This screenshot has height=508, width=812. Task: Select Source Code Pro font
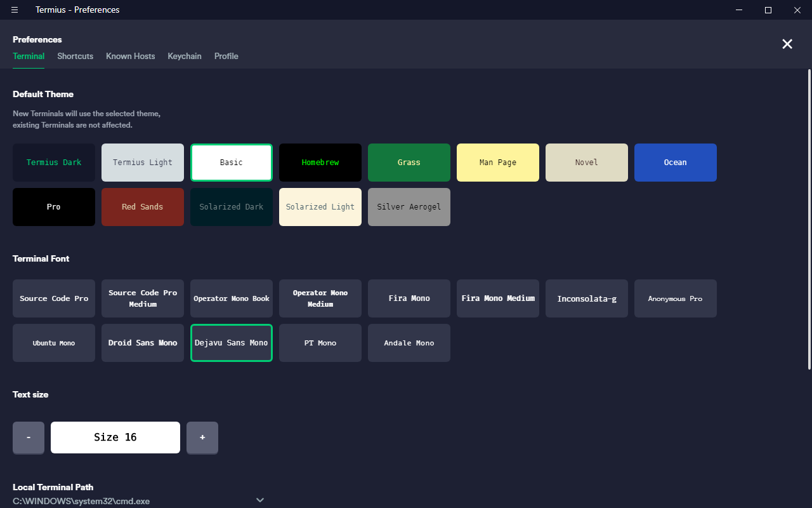[54, 298]
